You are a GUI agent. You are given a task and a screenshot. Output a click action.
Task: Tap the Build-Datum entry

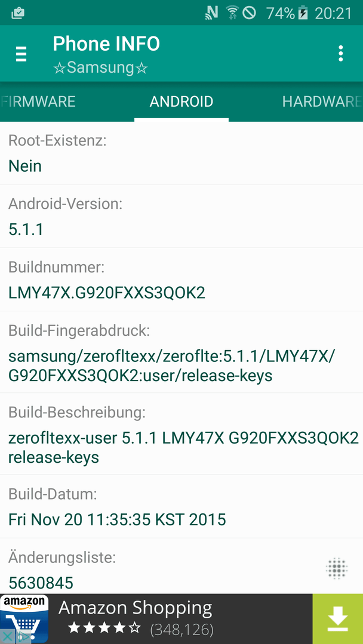(x=181, y=507)
